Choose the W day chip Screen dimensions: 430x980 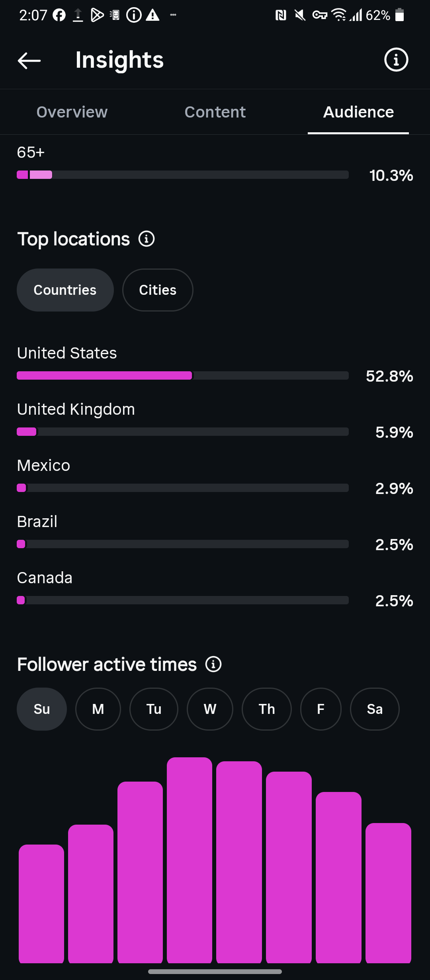(210, 709)
